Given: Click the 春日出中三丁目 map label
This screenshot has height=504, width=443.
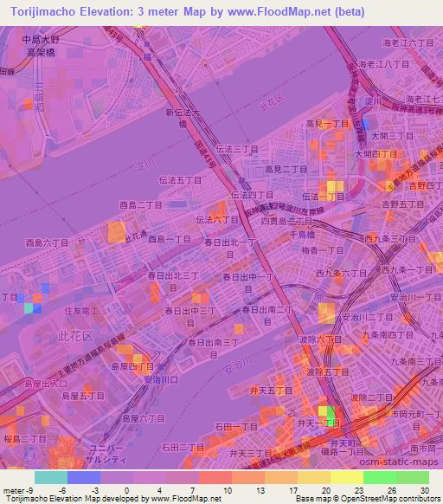Looking at the screenshot, I should click(x=190, y=317).
